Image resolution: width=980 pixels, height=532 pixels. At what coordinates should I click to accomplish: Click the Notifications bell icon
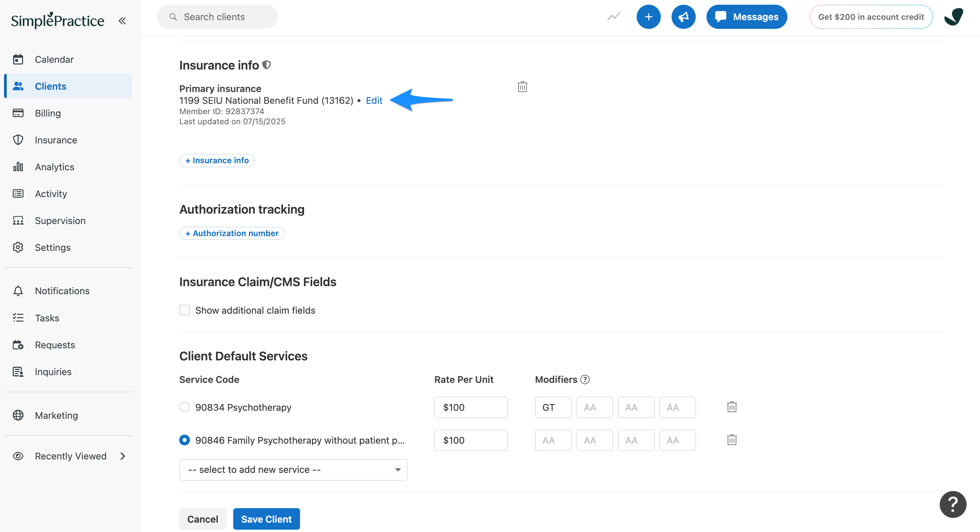(x=18, y=291)
